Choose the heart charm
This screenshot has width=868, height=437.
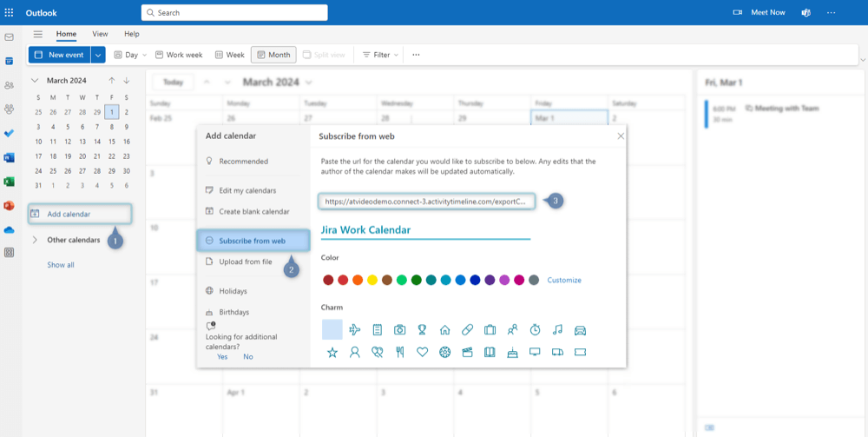pyautogui.click(x=423, y=352)
